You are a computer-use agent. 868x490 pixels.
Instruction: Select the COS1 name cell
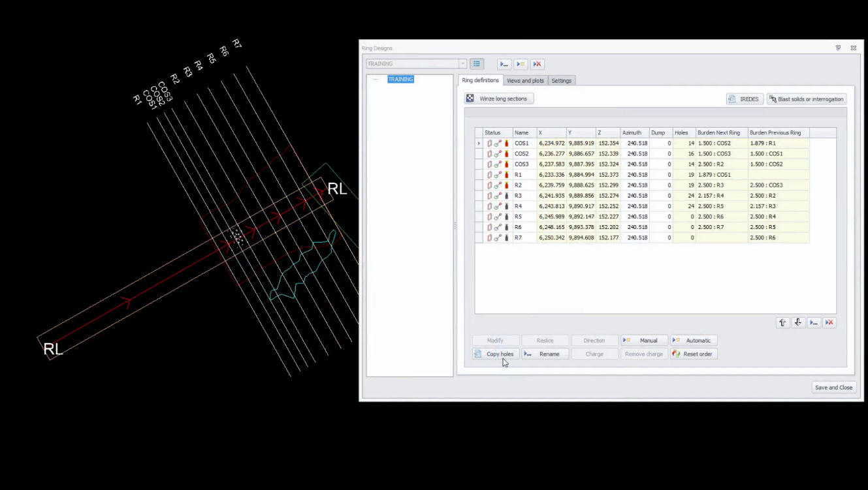pyautogui.click(x=524, y=143)
